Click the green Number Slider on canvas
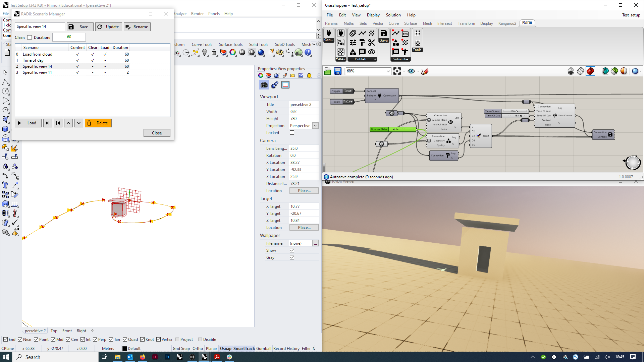The image size is (644, 362). tap(393, 129)
